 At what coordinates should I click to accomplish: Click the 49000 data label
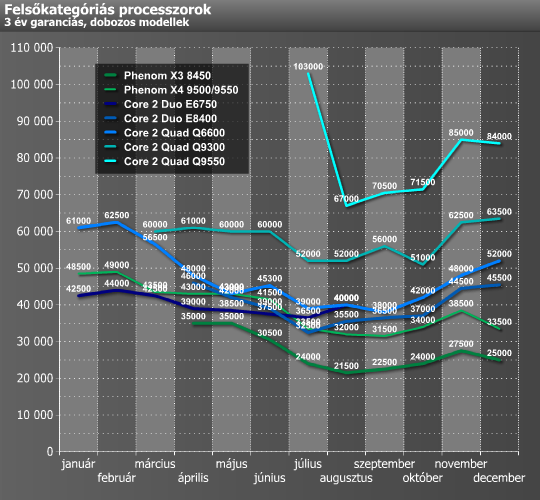[x=117, y=265]
